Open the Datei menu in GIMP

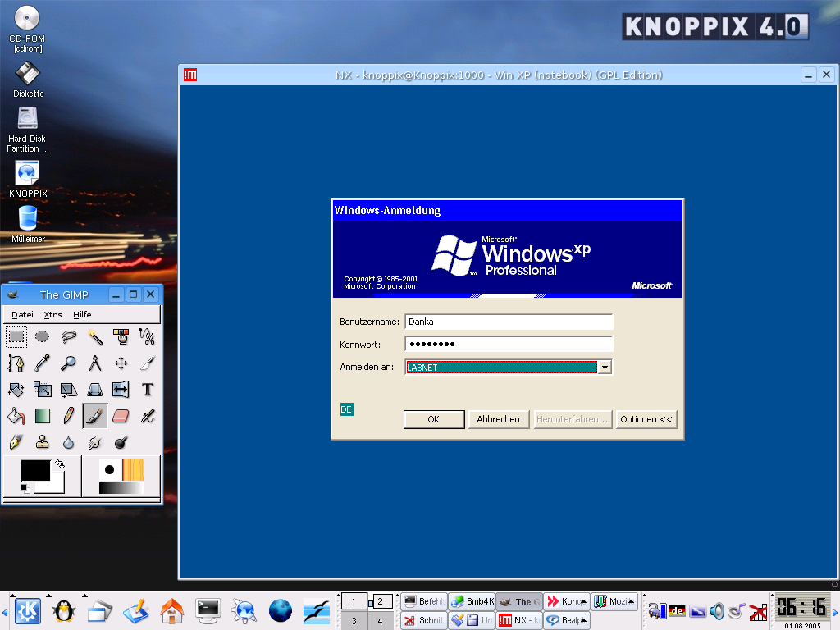pos(22,314)
